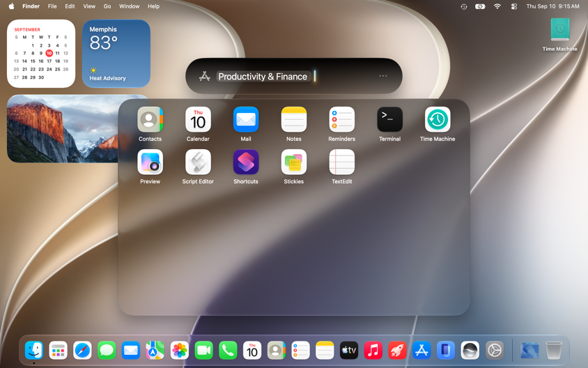Open the View menu

click(x=89, y=6)
